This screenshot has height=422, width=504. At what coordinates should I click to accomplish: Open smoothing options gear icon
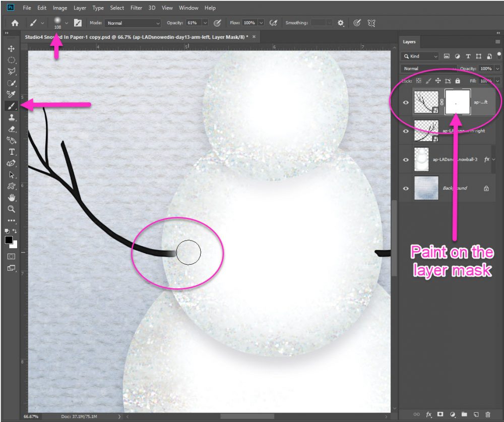click(341, 23)
